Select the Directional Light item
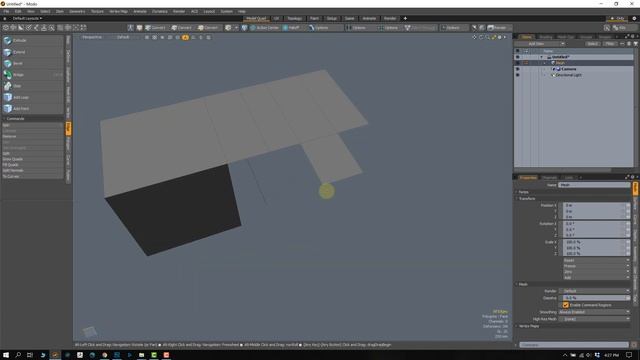 [568, 75]
